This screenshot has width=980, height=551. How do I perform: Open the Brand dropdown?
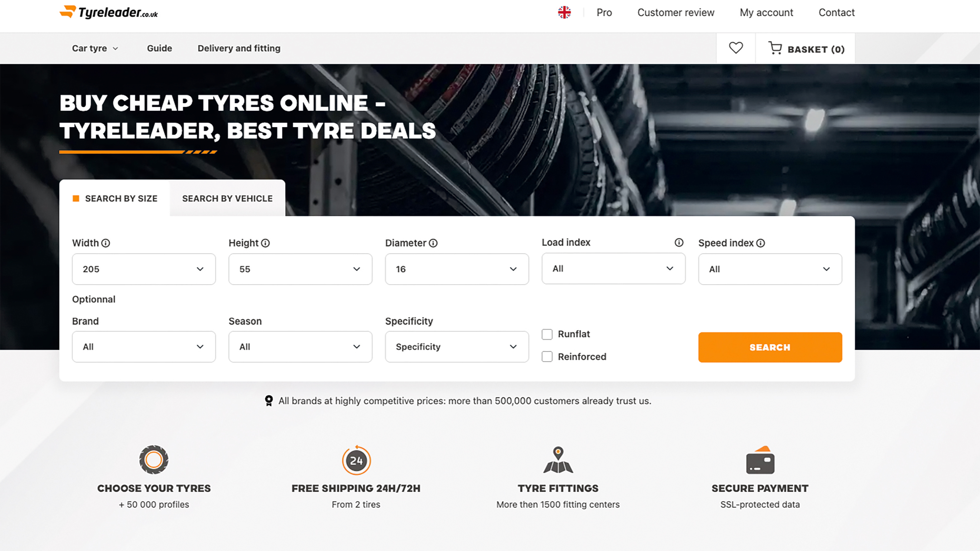click(144, 347)
